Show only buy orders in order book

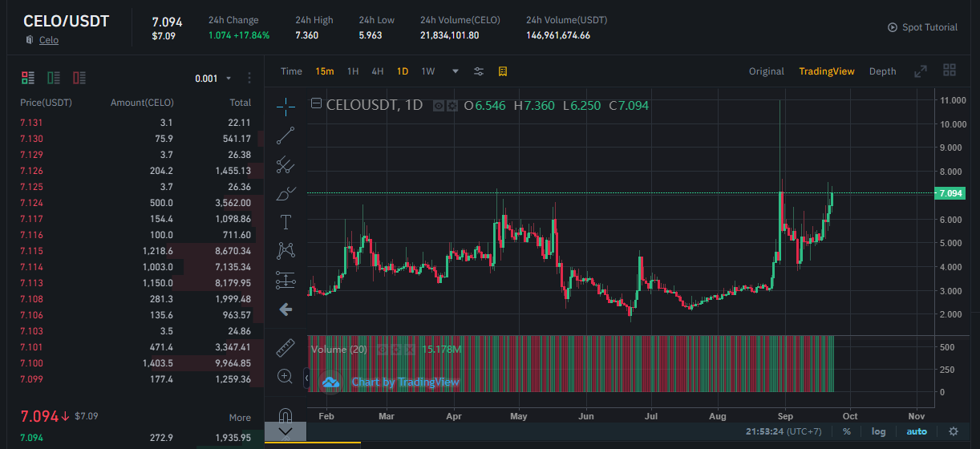(x=54, y=78)
